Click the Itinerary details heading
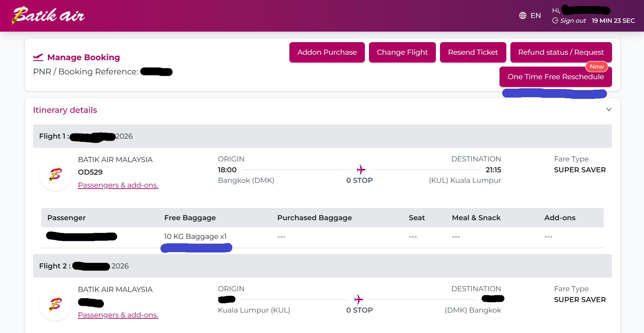This screenshot has width=644, height=333. [65, 110]
